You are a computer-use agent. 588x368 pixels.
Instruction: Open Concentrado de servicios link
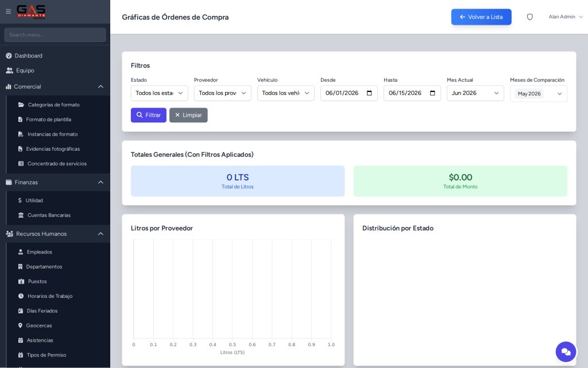click(x=58, y=164)
